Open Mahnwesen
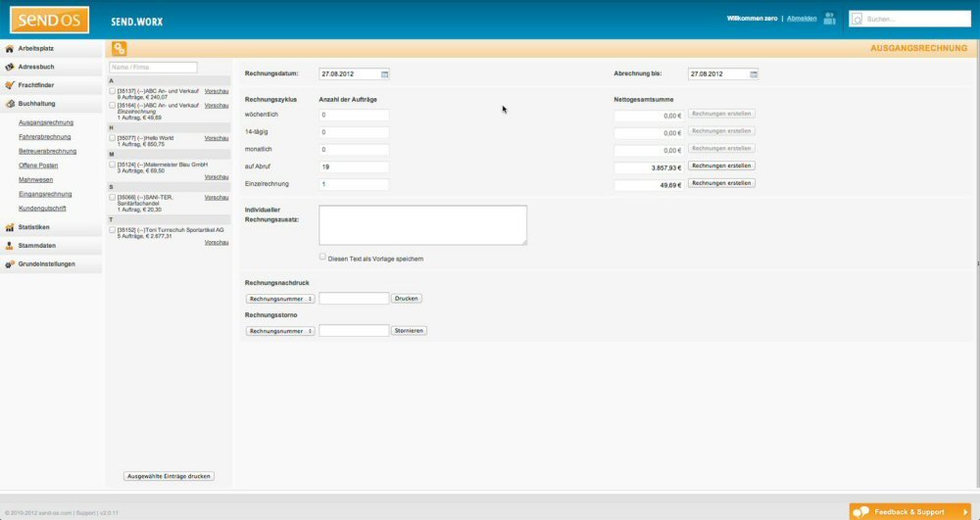The height and width of the screenshot is (520, 980). pos(35,180)
